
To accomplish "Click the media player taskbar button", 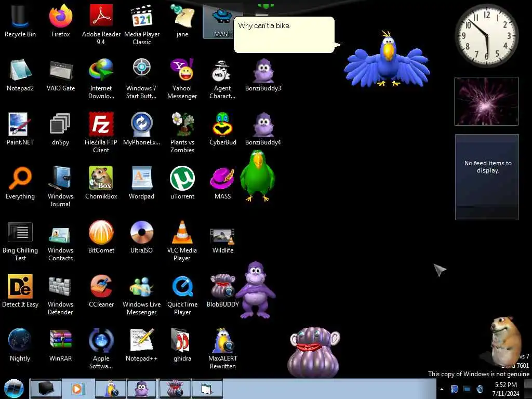I will 78,389.
